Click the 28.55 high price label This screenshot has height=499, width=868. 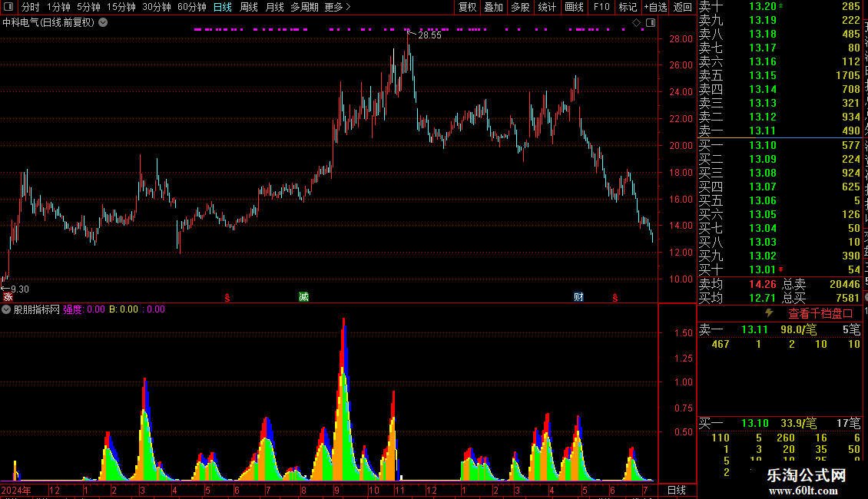pos(430,35)
